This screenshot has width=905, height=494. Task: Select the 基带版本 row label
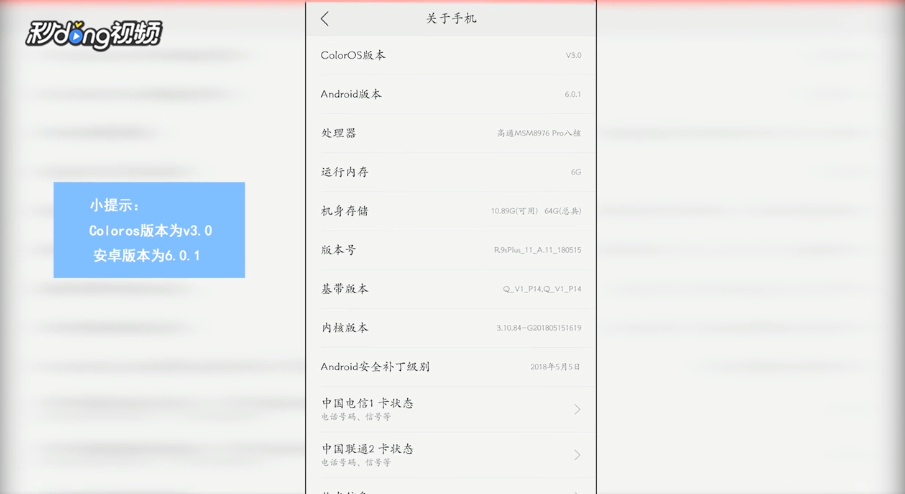[x=345, y=289]
